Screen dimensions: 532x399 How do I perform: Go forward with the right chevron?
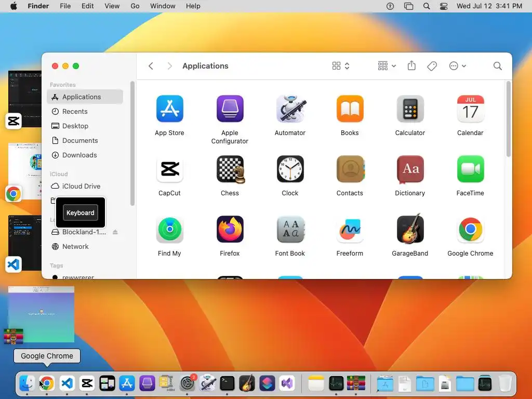pos(170,66)
